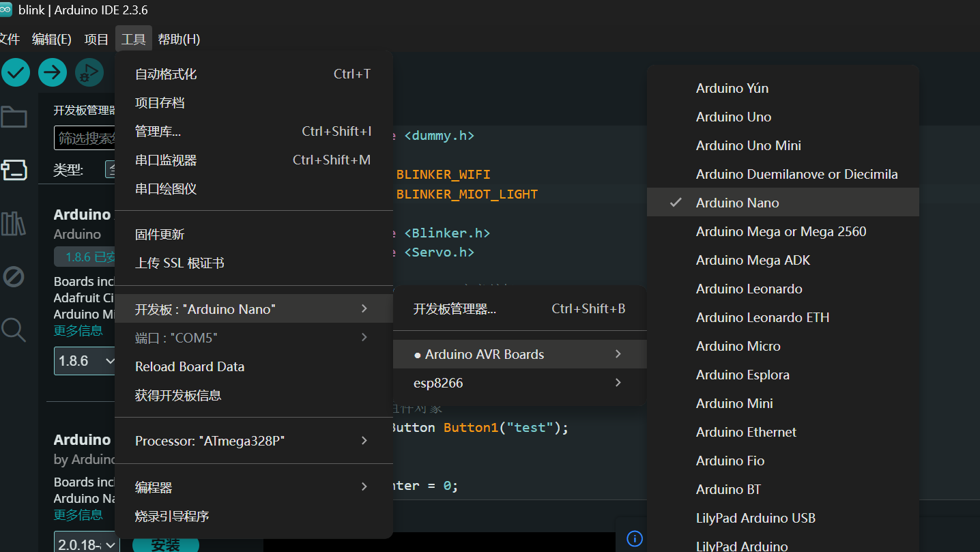Screen dimensions: 980x552
Task: Select Arduino Uno Mini board
Action: (x=783, y=145)
